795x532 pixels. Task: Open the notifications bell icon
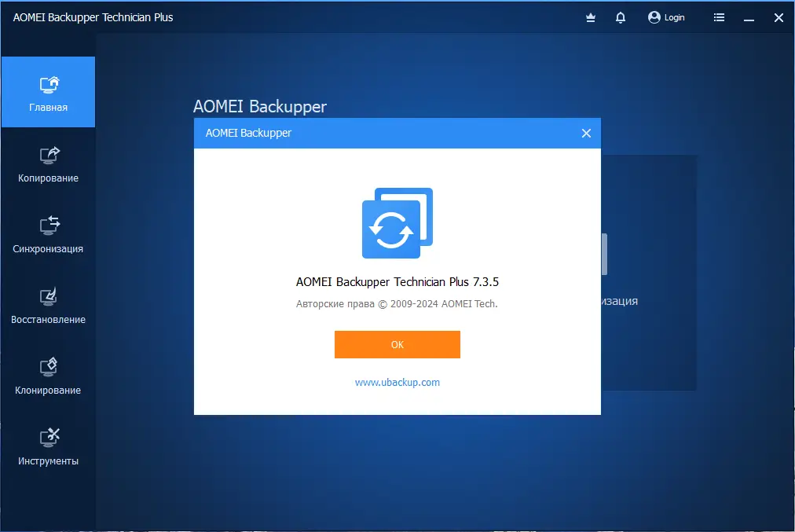tap(621, 17)
